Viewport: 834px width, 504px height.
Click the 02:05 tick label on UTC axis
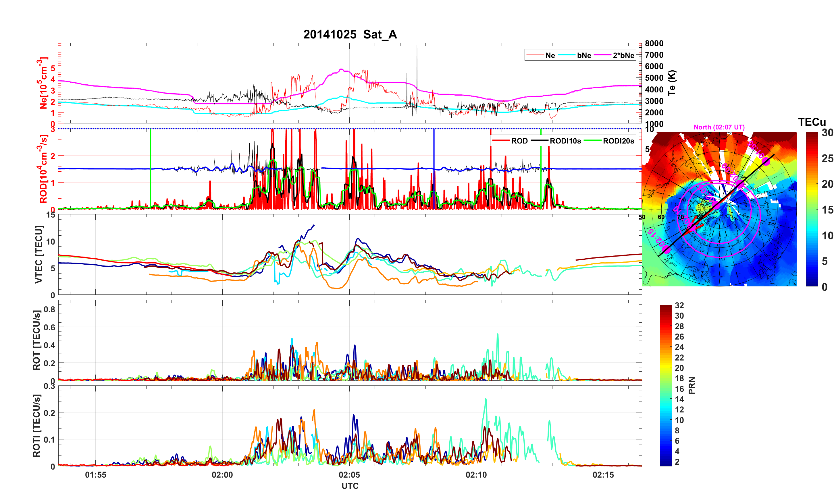click(349, 474)
